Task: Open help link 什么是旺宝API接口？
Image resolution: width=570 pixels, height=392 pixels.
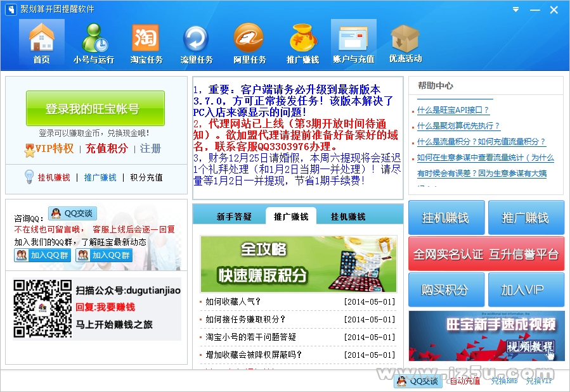Action: click(x=453, y=110)
